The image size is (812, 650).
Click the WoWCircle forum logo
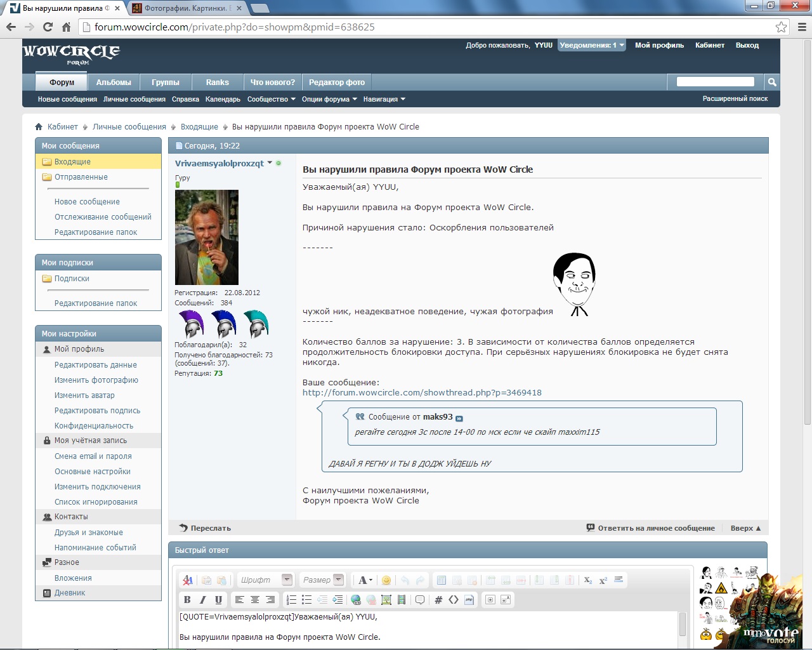point(71,55)
